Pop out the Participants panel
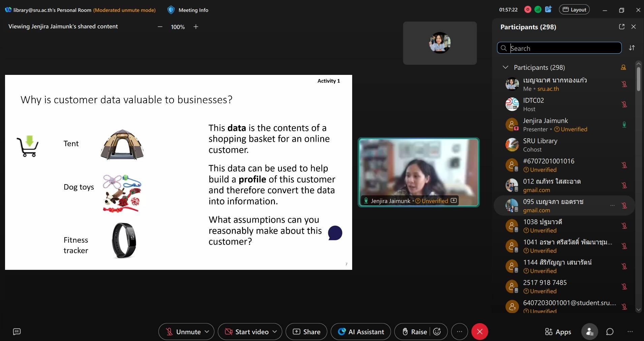 621,27
